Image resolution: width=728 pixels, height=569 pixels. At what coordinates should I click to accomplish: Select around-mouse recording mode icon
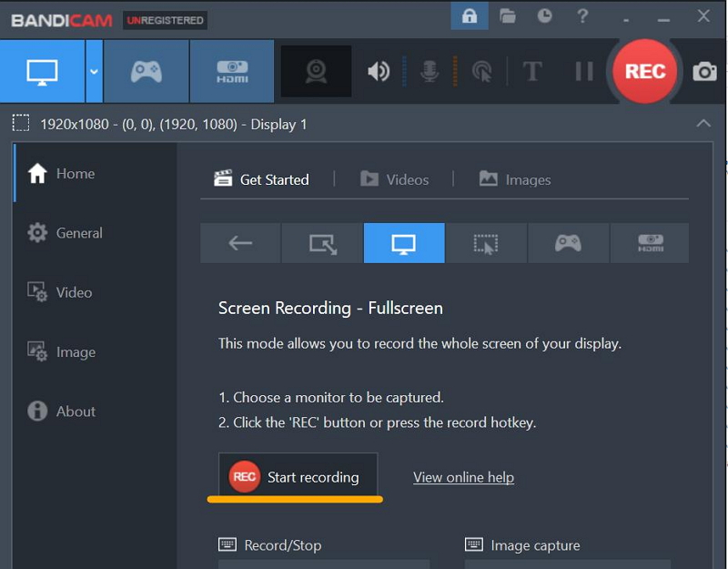pyautogui.click(x=486, y=243)
